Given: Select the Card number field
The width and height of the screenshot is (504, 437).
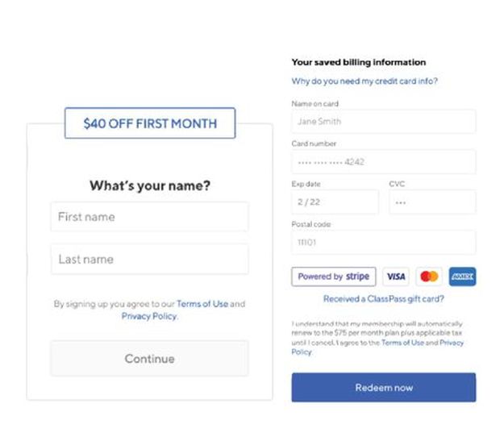Looking at the screenshot, I should point(383,162).
